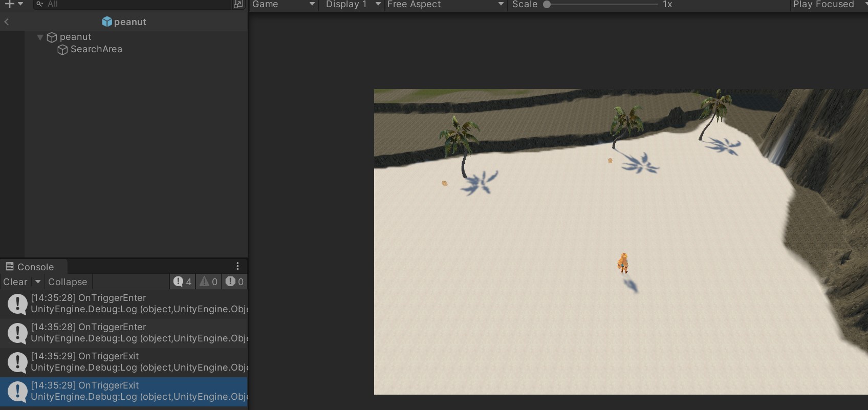The image size is (868, 410).
Task: Toggle warning message filter in Console
Action: [x=208, y=282]
